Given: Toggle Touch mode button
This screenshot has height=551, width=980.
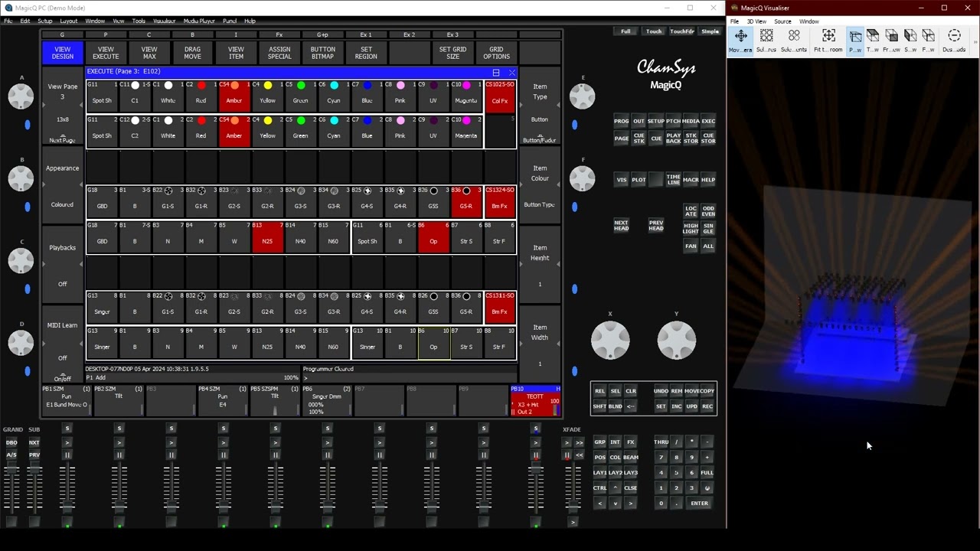Looking at the screenshot, I should (654, 31).
